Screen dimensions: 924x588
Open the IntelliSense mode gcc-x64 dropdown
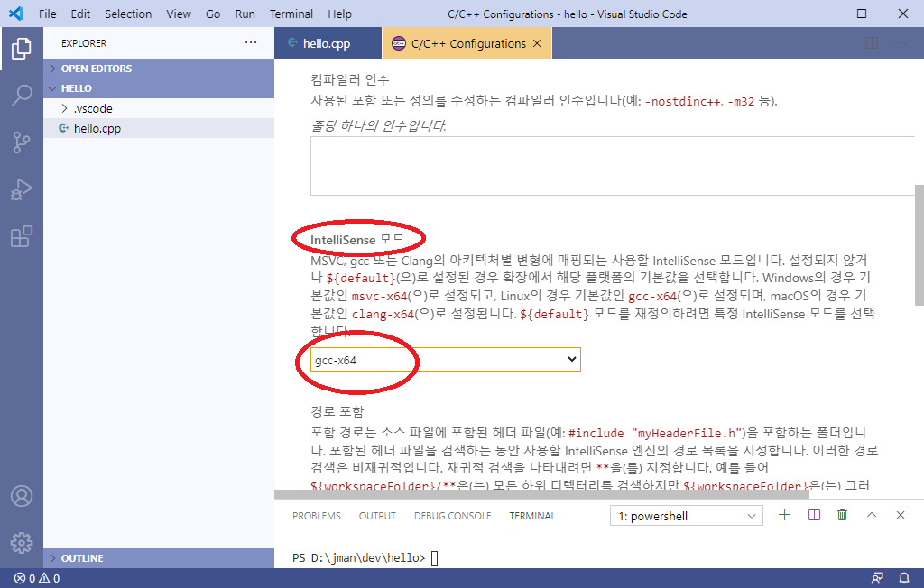tap(446, 360)
